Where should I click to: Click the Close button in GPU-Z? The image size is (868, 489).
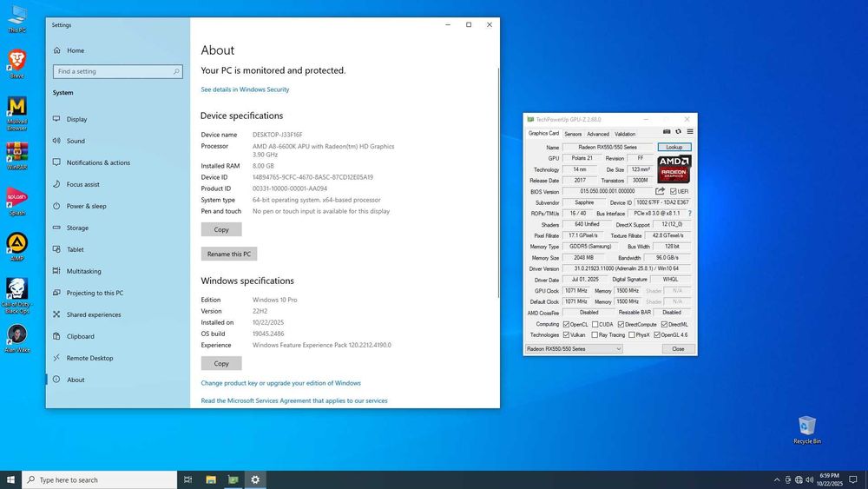(x=678, y=349)
